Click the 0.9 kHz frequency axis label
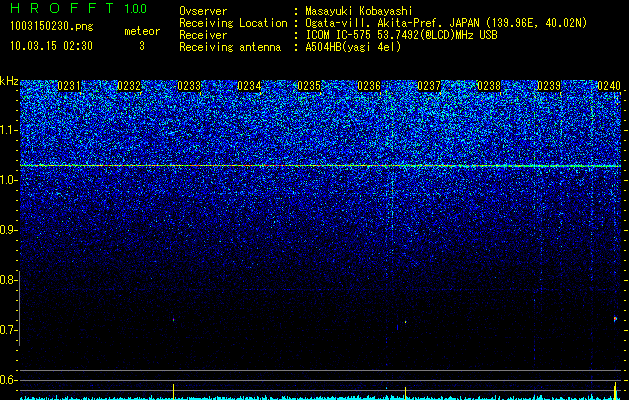Viewport: 629px width, 400px height. point(7,230)
